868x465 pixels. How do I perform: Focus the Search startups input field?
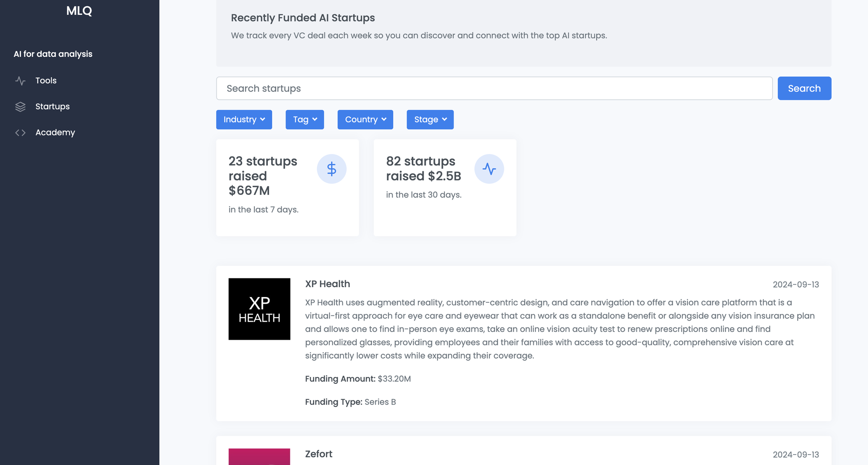(x=494, y=88)
